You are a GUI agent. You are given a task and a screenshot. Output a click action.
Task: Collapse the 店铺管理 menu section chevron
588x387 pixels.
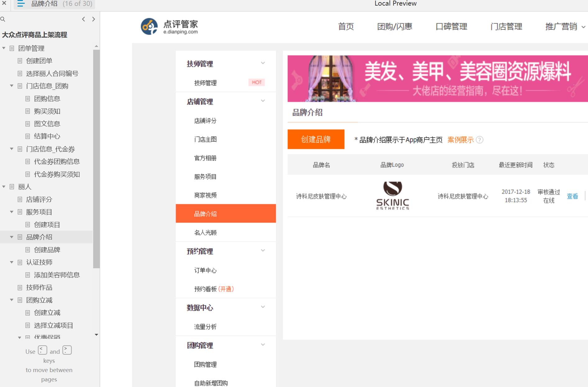263,101
